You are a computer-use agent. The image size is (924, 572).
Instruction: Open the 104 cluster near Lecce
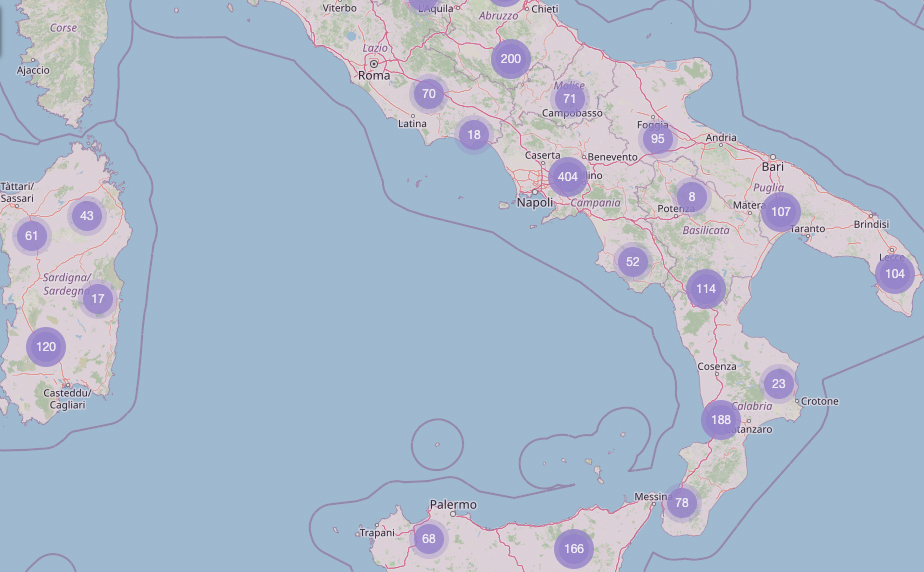(x=895, y=274)
